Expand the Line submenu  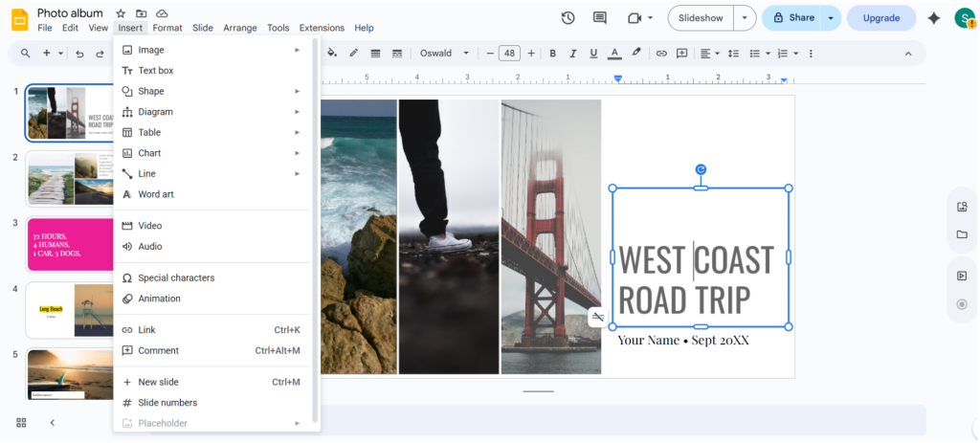pyautogui.click(x=212, y=174)
